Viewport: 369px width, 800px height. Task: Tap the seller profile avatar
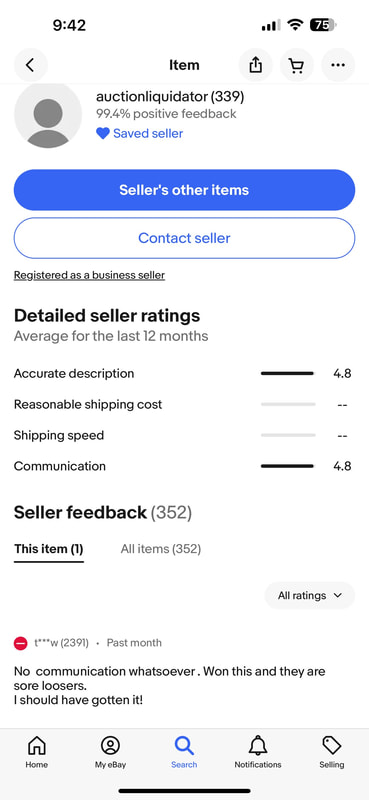pyautogui.click(x=48, y=115)
